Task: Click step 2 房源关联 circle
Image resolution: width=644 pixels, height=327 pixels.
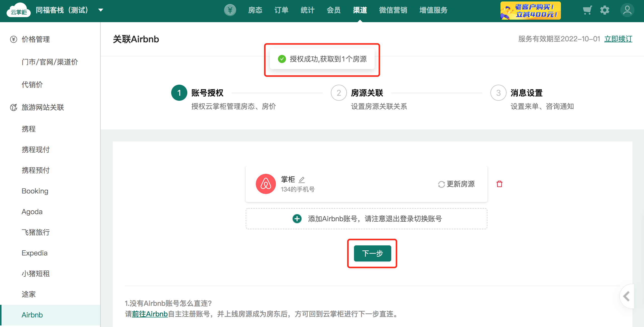Action: coord(339,93)
